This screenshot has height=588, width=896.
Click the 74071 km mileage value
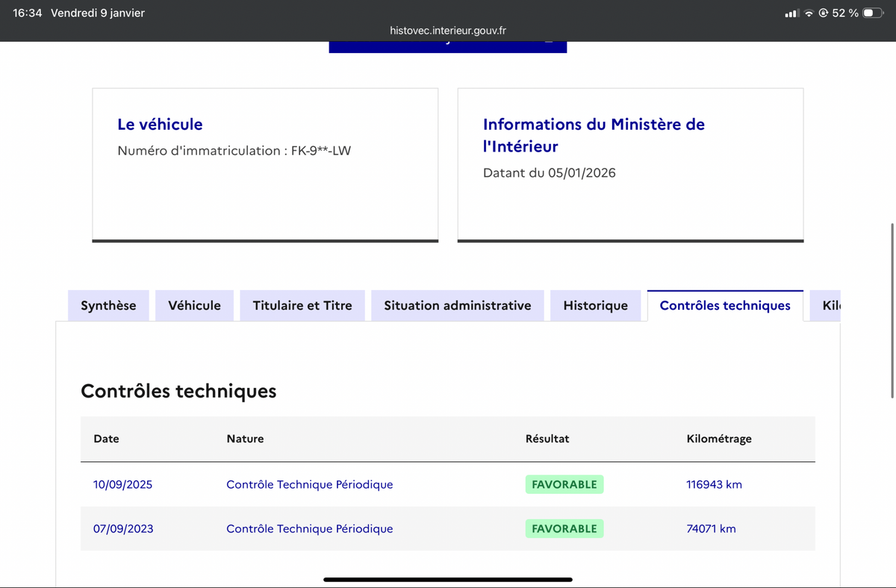click(711, 528)
